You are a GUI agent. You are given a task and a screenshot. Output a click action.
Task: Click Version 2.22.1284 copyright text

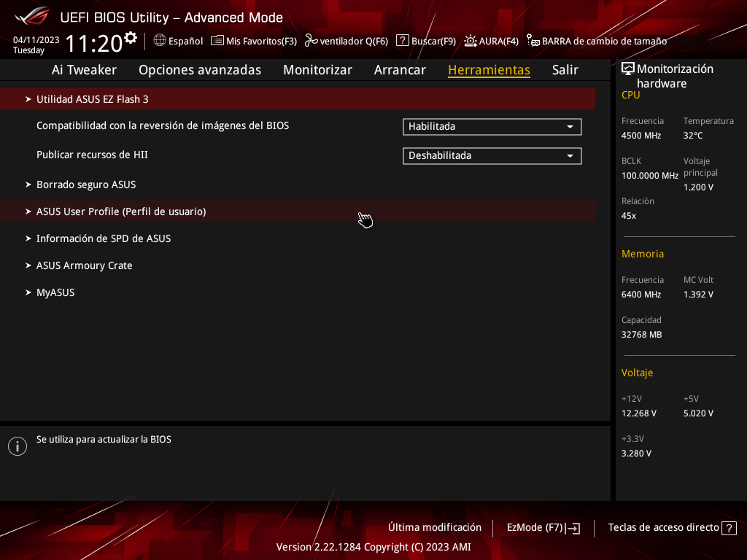coord(373,547)
